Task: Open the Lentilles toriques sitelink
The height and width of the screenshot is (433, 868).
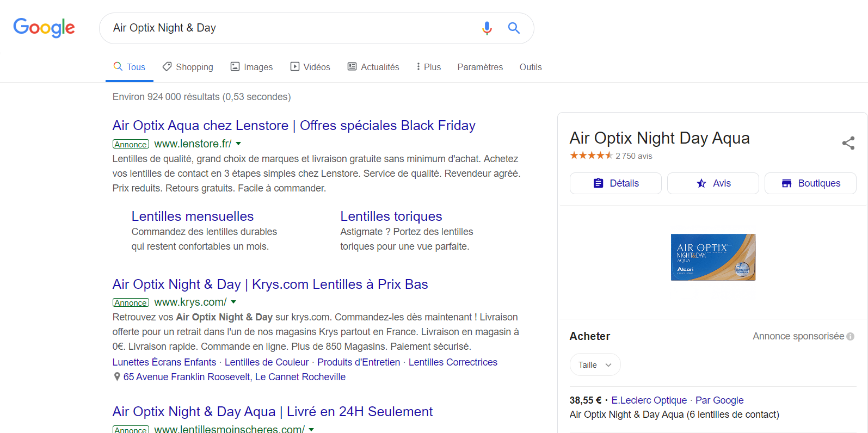Action: [x=391, y=216]
